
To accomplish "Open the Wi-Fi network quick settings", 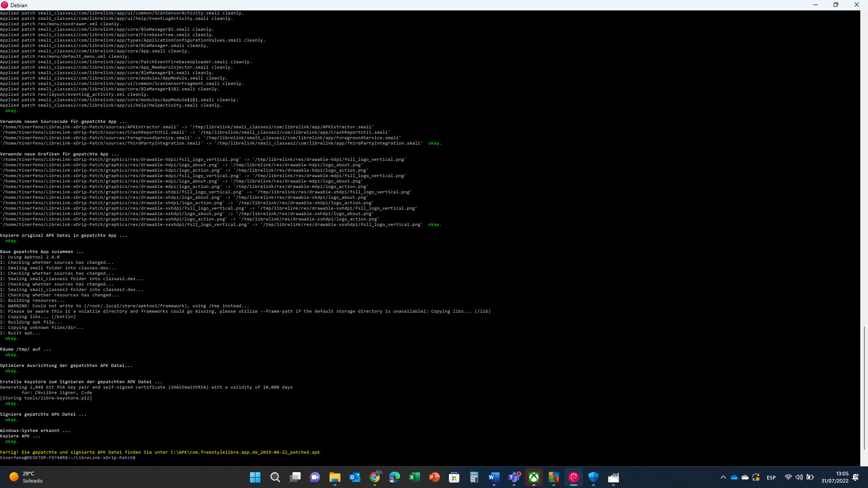I will 788,477.
